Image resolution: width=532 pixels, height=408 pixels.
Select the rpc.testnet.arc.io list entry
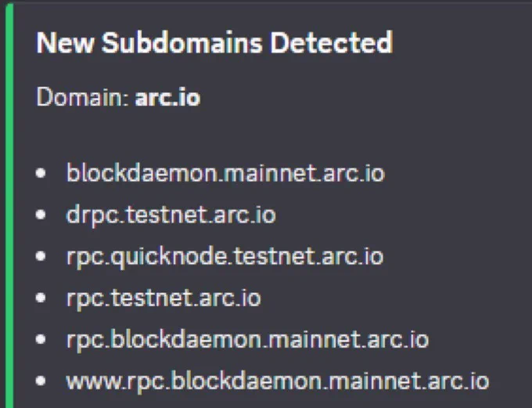tap(164, 298)
